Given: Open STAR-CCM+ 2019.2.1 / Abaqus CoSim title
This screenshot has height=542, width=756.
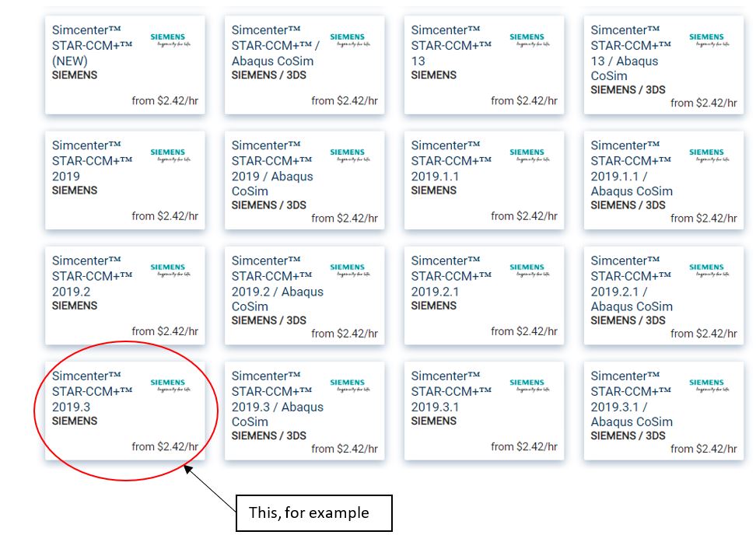Looking at the screenshot, I should tap(631, 283).
